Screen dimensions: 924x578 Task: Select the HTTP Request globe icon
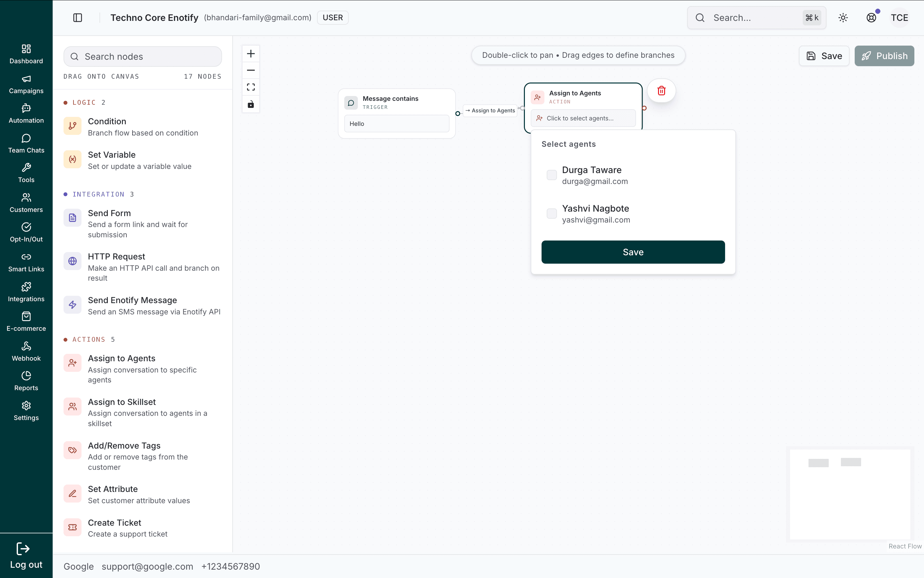73,261
